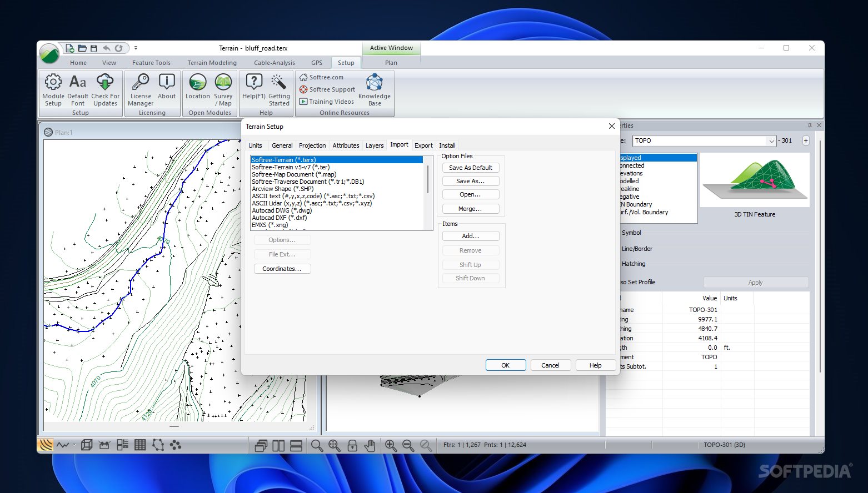The width and height of the screenshot is (868, 493).
Task: Open the Training Videos link
Action: pyautogui.click(x=326, y=102)
